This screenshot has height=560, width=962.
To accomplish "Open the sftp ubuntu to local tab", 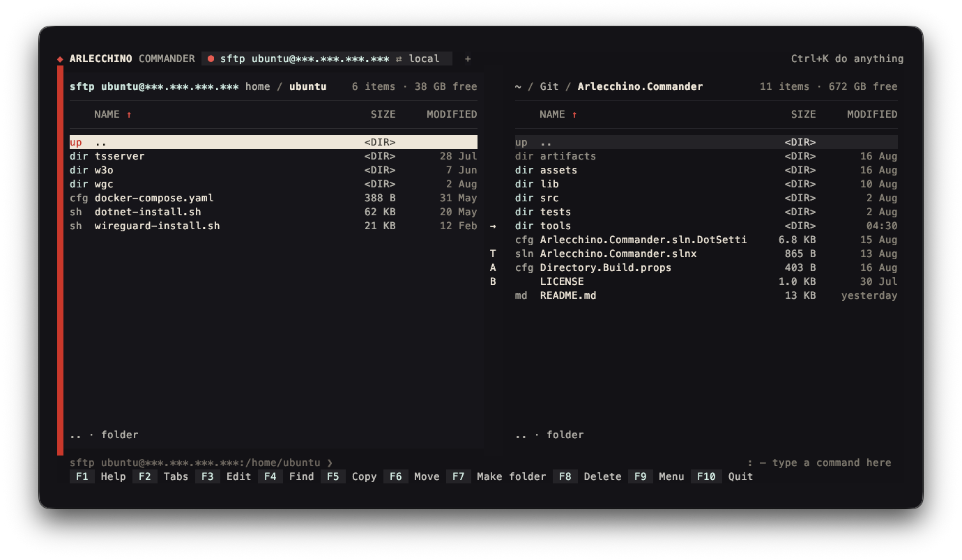I will (327, 59).
